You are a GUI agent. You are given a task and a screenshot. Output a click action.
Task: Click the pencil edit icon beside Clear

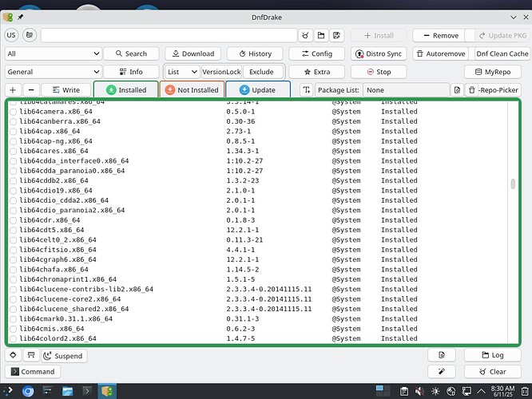tap(442, 372)
